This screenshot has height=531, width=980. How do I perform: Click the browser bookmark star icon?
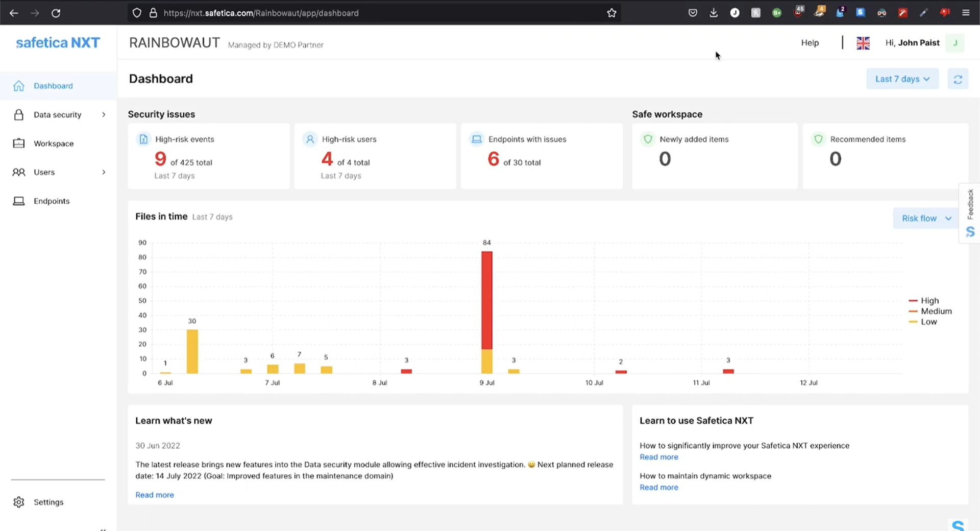point(611,13)
